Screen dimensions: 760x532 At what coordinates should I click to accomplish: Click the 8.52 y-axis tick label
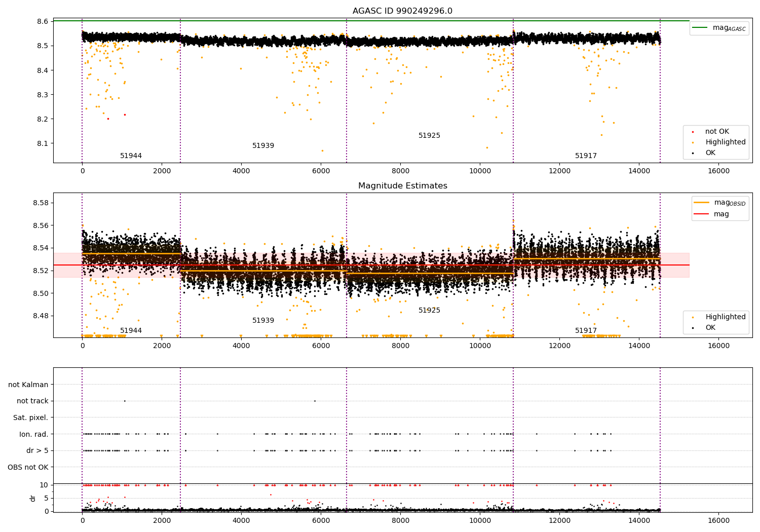41,271
